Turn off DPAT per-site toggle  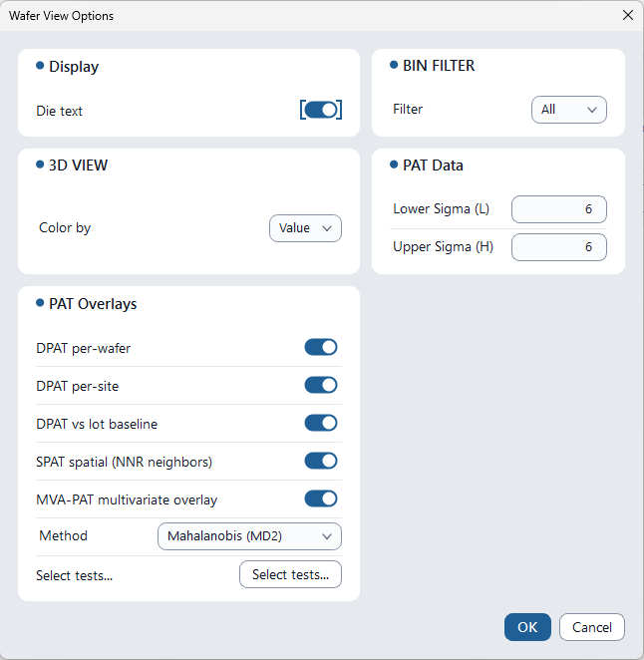321,385
